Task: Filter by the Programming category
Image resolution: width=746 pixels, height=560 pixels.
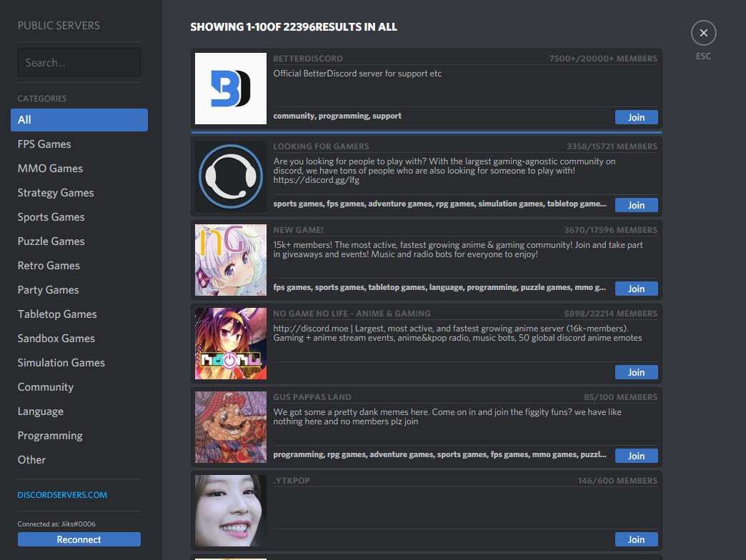Action: (79, 436)
